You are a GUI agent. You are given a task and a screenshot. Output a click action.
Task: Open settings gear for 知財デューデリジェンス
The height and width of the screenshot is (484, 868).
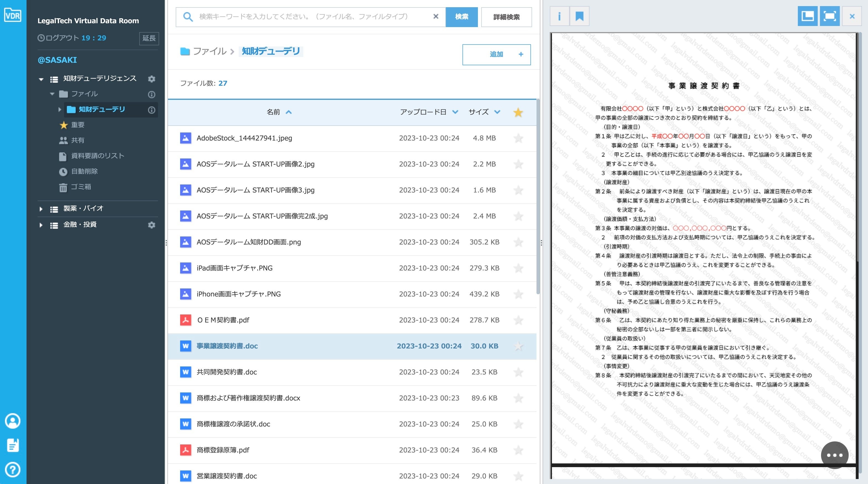click(152, 79)
